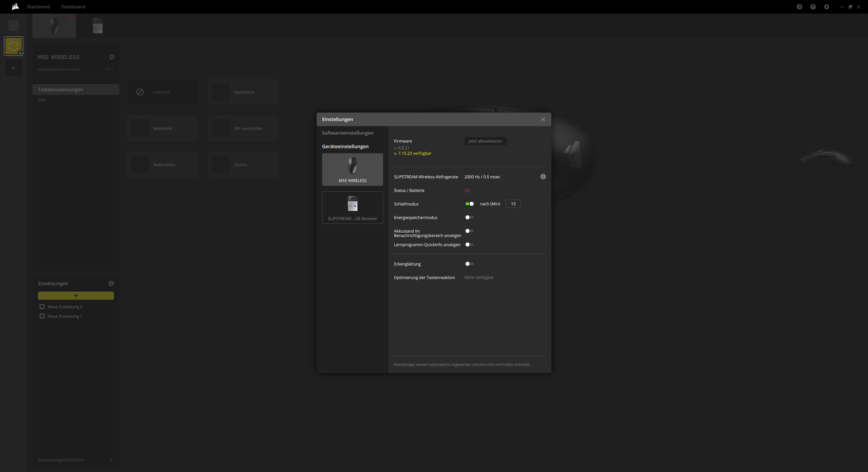Screen dimensions: 868x472
Task: Open the Dashboard menu item
Action: (x=73, y=7)
